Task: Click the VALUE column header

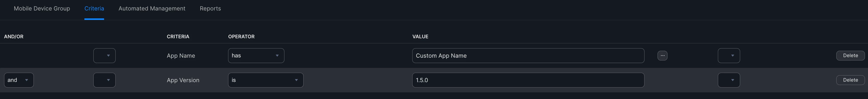Action: [420, 36]
